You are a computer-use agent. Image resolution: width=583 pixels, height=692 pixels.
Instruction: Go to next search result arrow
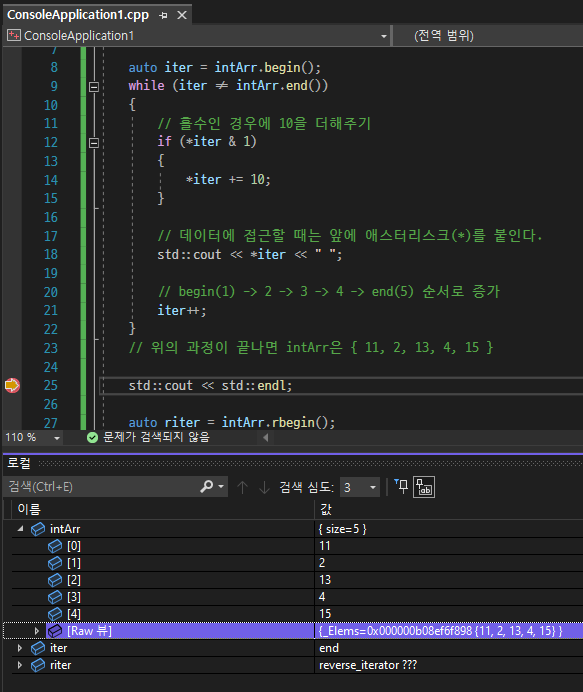(264, 487)
